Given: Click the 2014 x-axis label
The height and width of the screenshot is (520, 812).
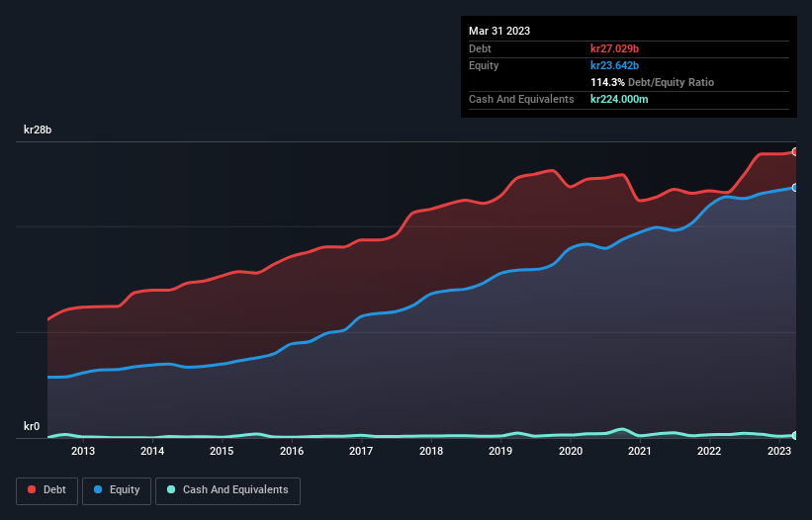Looking at the screenshot, I should (152, 451).
